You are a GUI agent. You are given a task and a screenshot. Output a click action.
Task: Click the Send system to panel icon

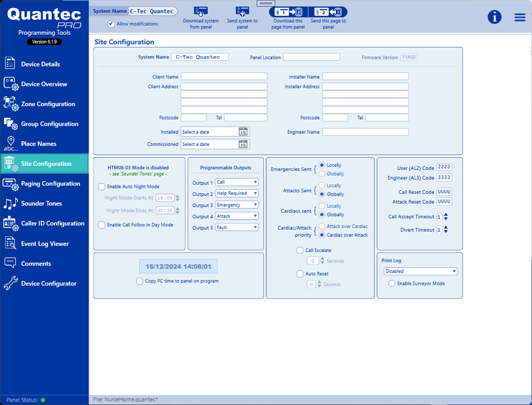tap(242, 12)
